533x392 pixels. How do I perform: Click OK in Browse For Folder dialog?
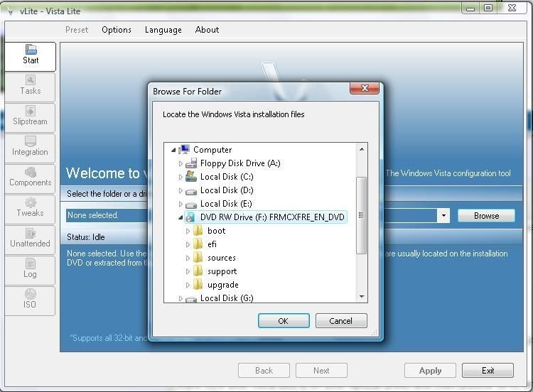(284, 321)
